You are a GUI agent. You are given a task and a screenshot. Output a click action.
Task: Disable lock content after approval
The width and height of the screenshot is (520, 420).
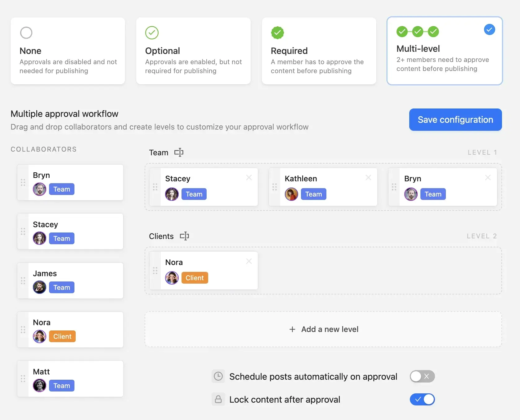click(x=422, y=399)
